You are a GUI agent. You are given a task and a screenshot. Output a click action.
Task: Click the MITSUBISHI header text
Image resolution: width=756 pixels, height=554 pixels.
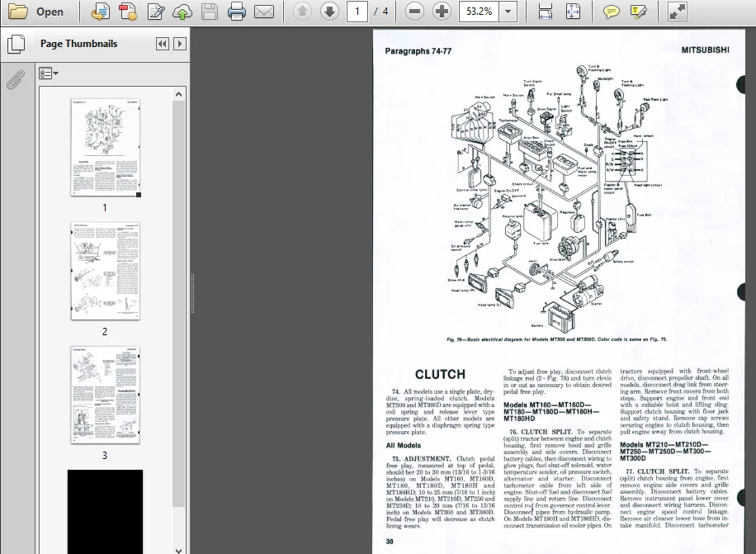705,50
